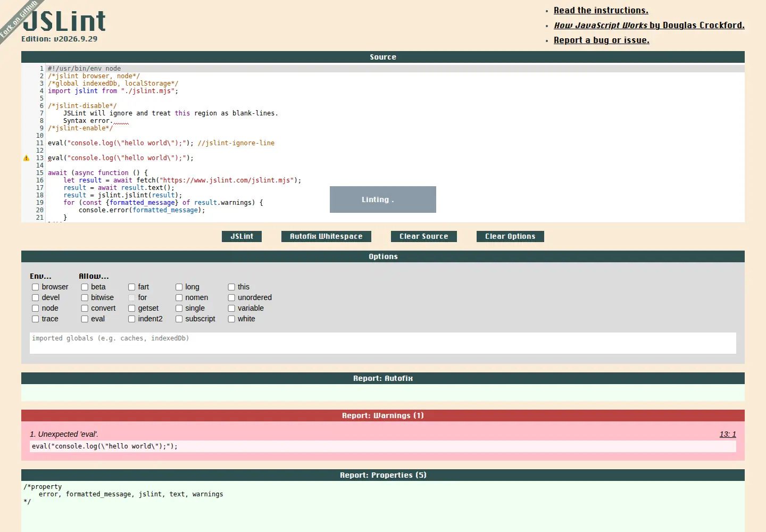The width and height of the screenshot is (766, 532).
Task: Focus the imported globals input field
Action: (383, 343)
